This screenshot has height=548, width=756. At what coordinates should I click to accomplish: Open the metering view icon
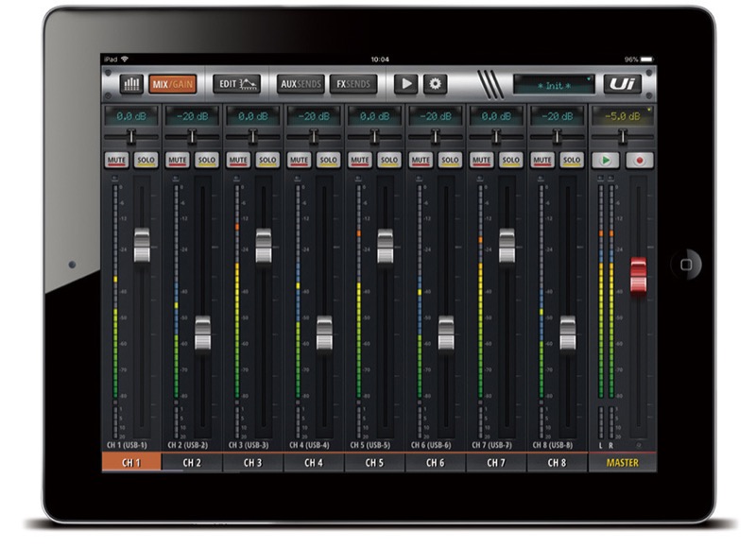coord(131,83)
